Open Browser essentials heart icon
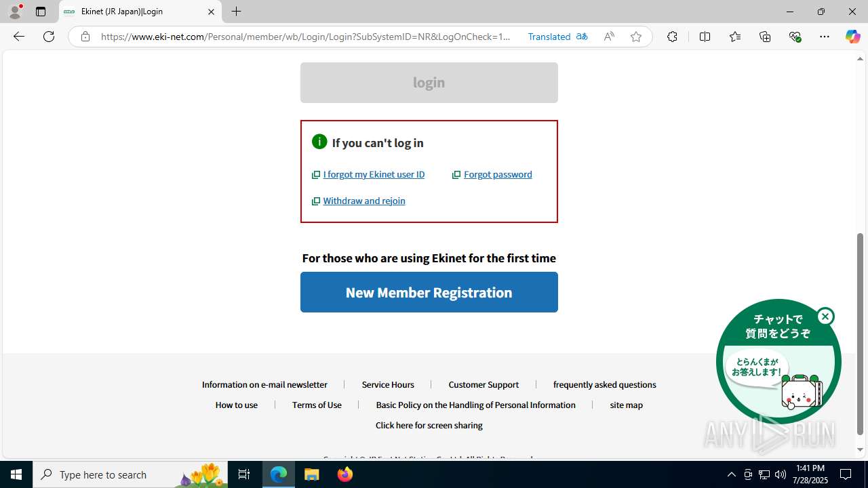868x488 pixels. [x=795, y=37]
